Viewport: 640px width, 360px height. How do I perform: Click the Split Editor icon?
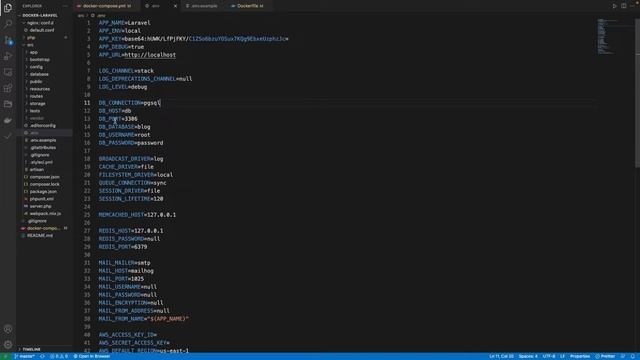[624, 6]
